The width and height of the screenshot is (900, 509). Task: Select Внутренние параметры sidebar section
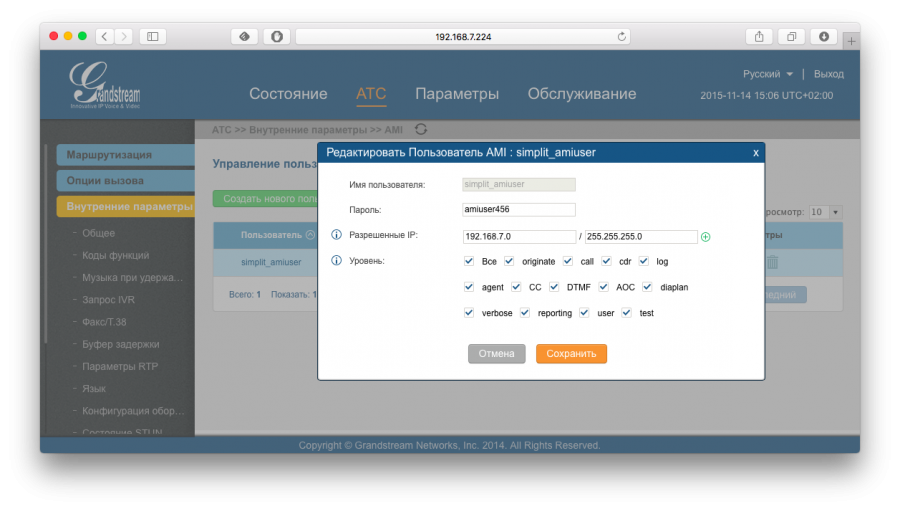click(x=126, y=207)
